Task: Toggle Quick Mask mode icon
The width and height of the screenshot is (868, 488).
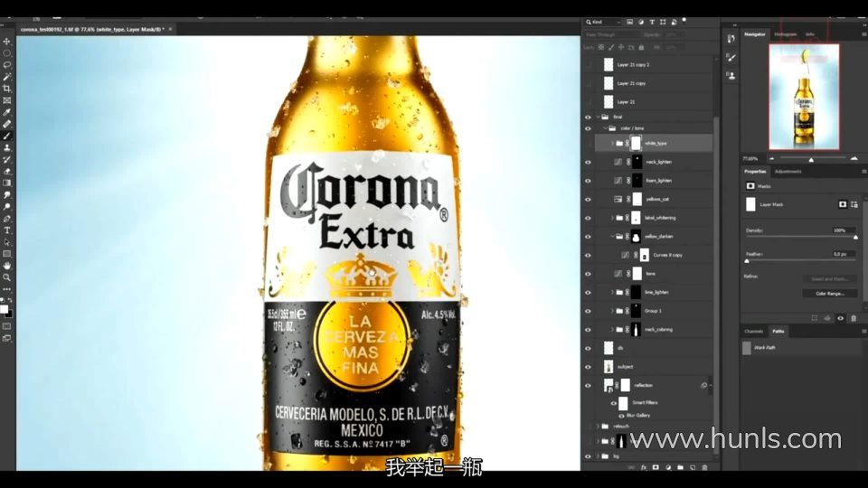Action: pyautogui.click(x=6, y=326)
